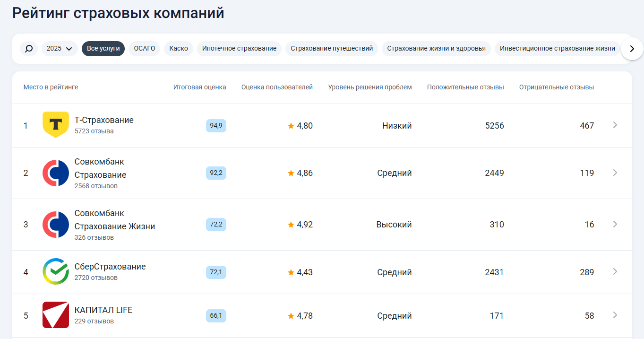Click the Оценка пользователей column header
This screenshot has width=644, height=339.
[x=277, y=87]
